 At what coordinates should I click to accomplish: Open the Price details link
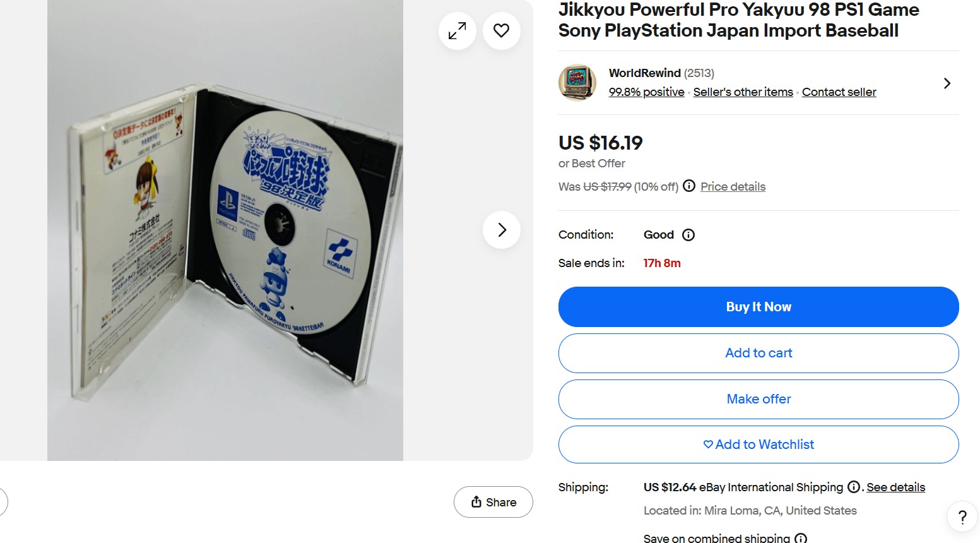(x=733, y=187)
